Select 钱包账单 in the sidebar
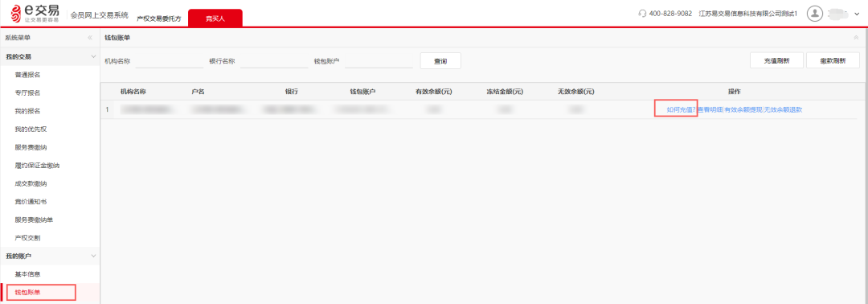Image resolution: width=868 pixels, height=304 pixels. (x=27, y=293)
